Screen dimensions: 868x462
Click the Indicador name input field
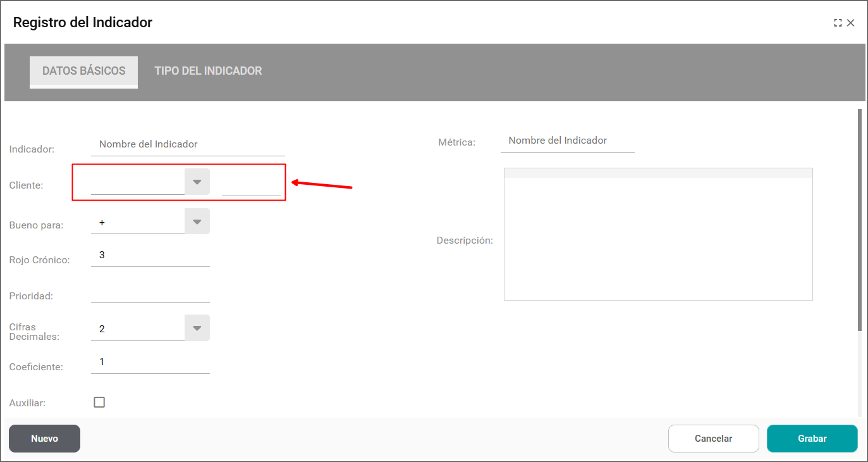(188, 144)
